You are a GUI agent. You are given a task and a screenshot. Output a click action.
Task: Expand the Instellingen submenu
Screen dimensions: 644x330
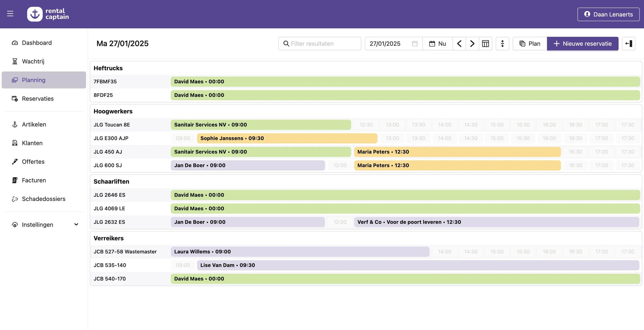pyautogui.click(x=76, y=224)
